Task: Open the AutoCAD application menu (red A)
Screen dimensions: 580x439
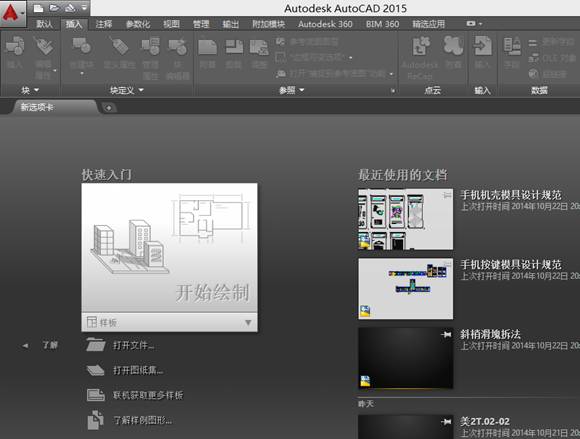Action: coord(13,13)
